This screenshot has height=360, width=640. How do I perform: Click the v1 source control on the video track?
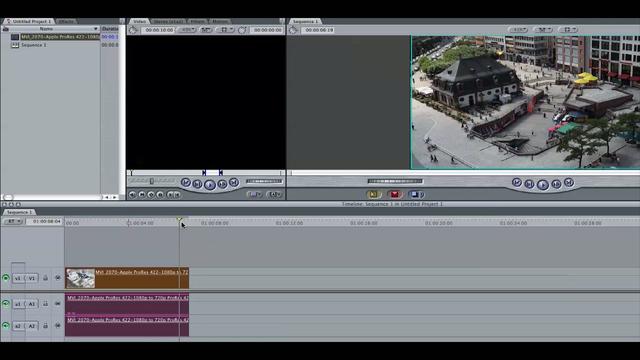(x=18, y=279)
